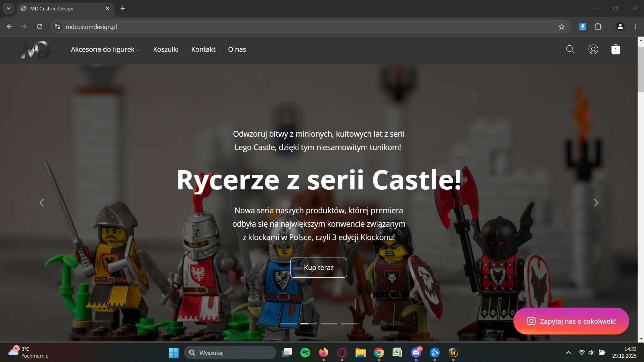This screenshot has width=644, height=362.
Task: Check battery status in the system tray
Action: click(602, 353)
